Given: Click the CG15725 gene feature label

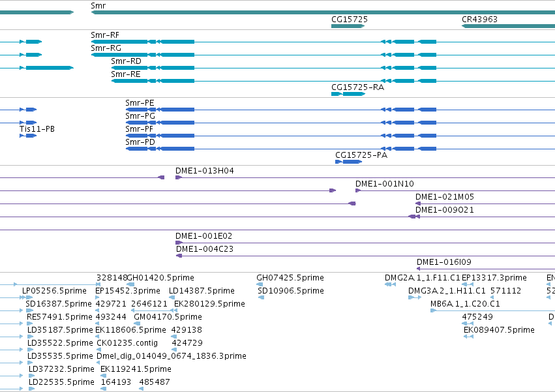Looking at the screenshot, I should [x=350, y=20].
